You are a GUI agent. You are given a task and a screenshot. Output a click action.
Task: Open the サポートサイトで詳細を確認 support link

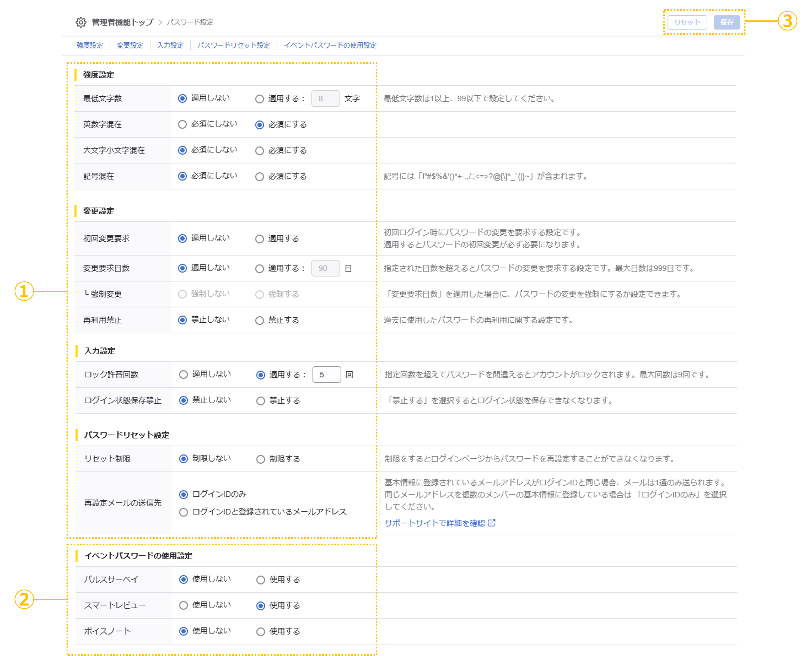[434, 523]
